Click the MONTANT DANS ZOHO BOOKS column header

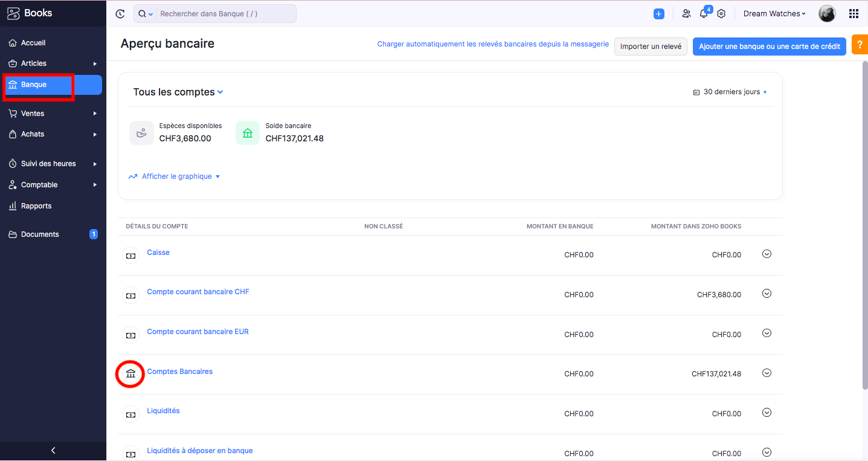(696, 227)
